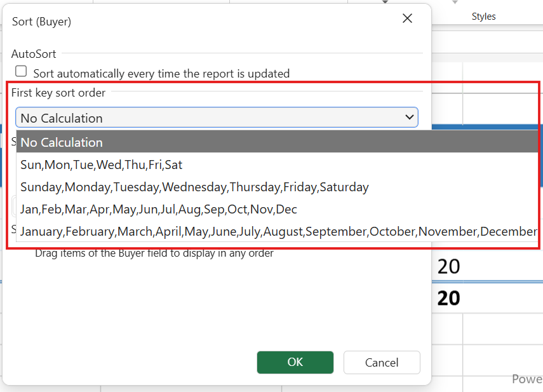This screenshot has height=392, width=543.
Task: Select the Jan,Feb,Mar abbreviated month order
Action: (159, 209)
